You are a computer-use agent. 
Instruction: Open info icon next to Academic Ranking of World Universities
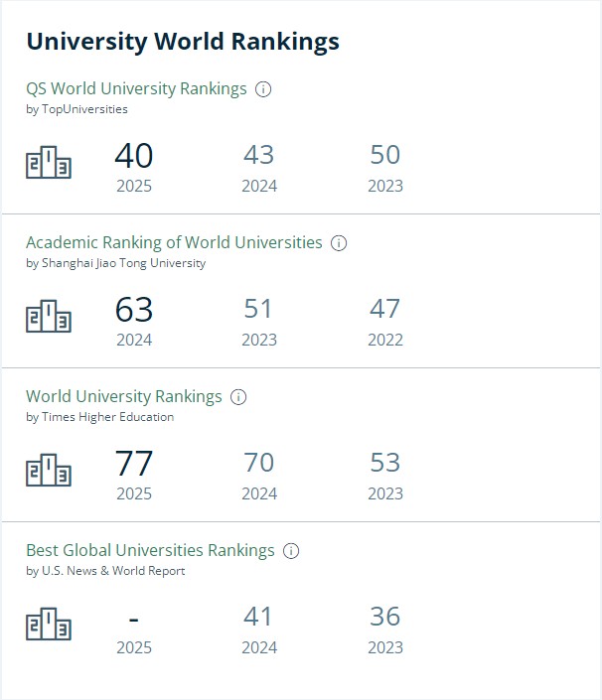(339, 243)
